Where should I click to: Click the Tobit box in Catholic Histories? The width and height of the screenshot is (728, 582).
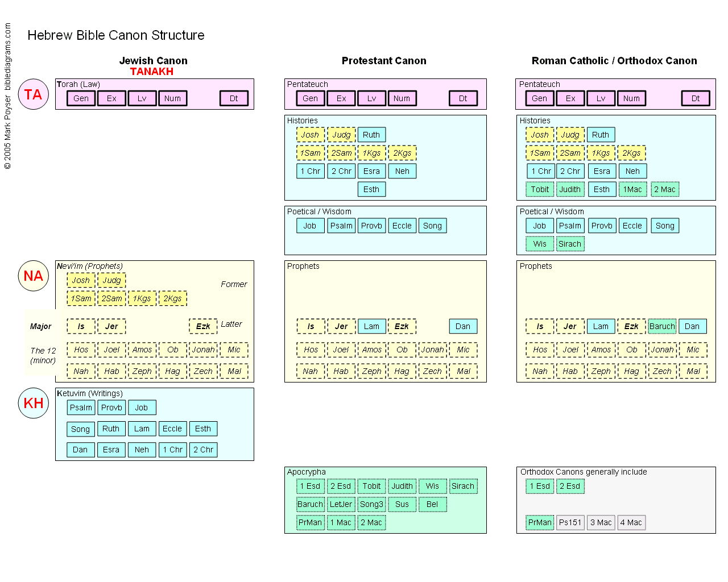539,189
